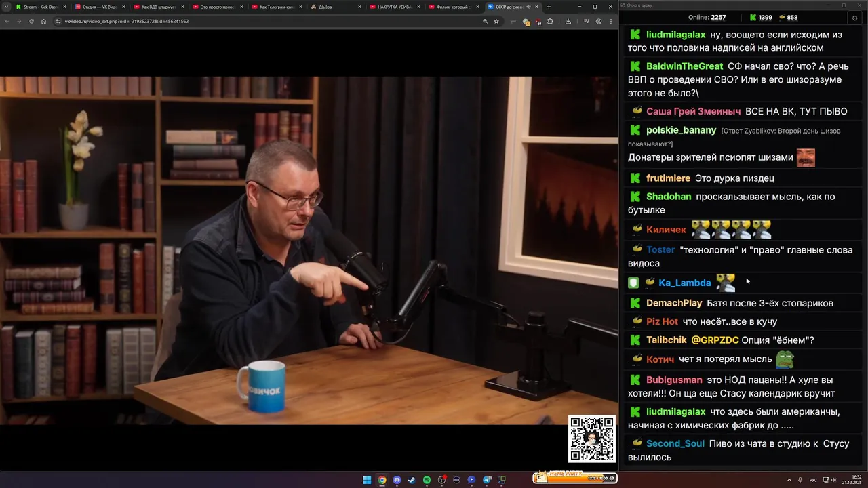Reload the vkvideo page

click(x=31, y=21)
